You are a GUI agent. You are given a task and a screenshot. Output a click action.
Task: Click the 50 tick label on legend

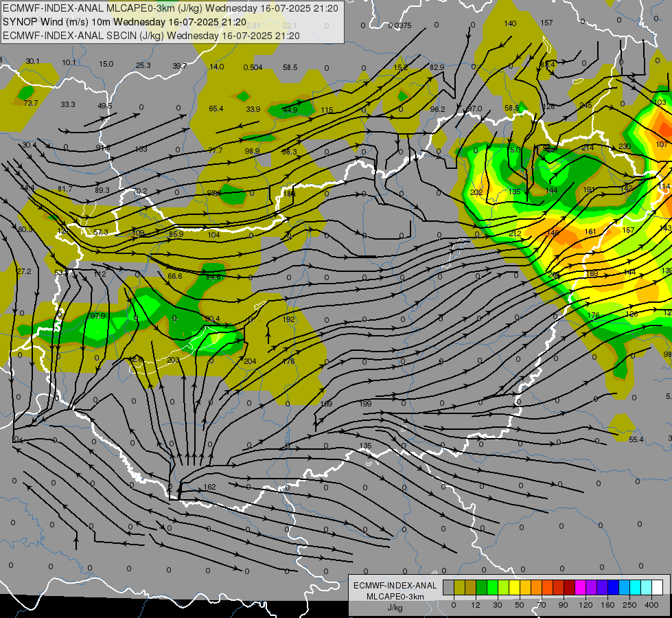[x=520, y=605]
